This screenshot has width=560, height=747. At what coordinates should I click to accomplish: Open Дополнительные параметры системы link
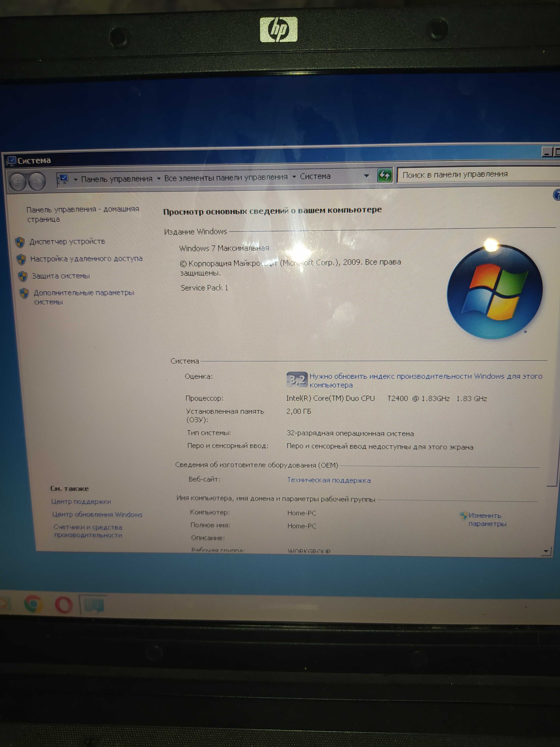[84, 297]
